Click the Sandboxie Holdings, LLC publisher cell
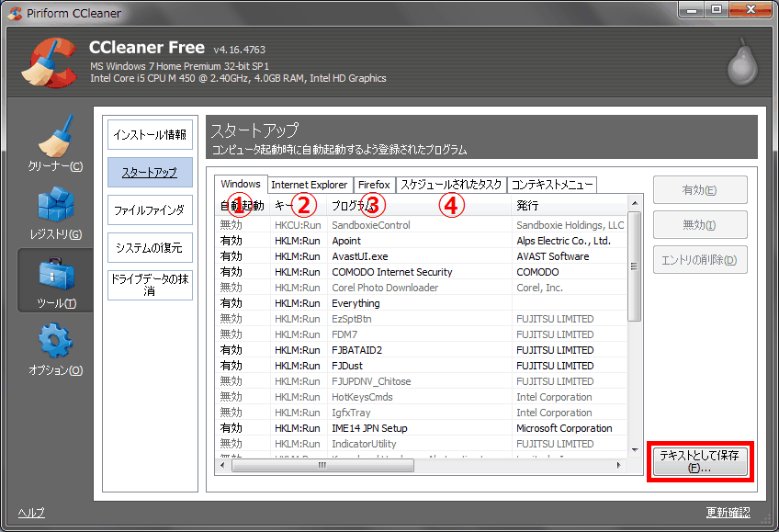Viewport: 779px width, 532px height. pyautogui.click(x=570, y=225)
